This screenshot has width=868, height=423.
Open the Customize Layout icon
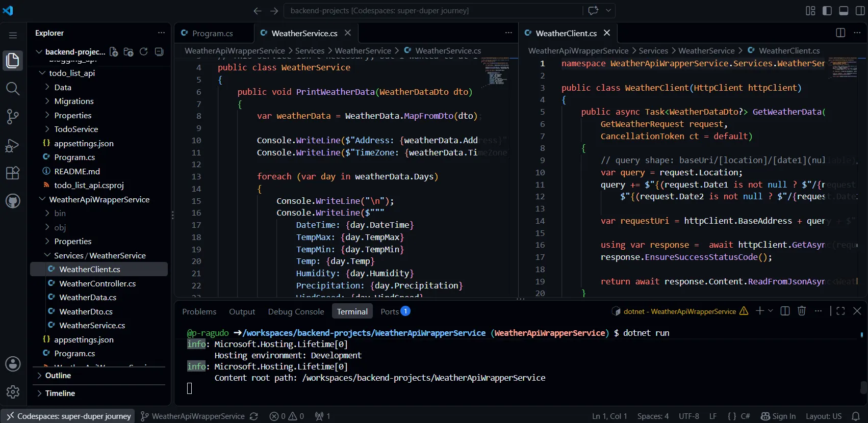pyautogui.click(x=810, y=11)
